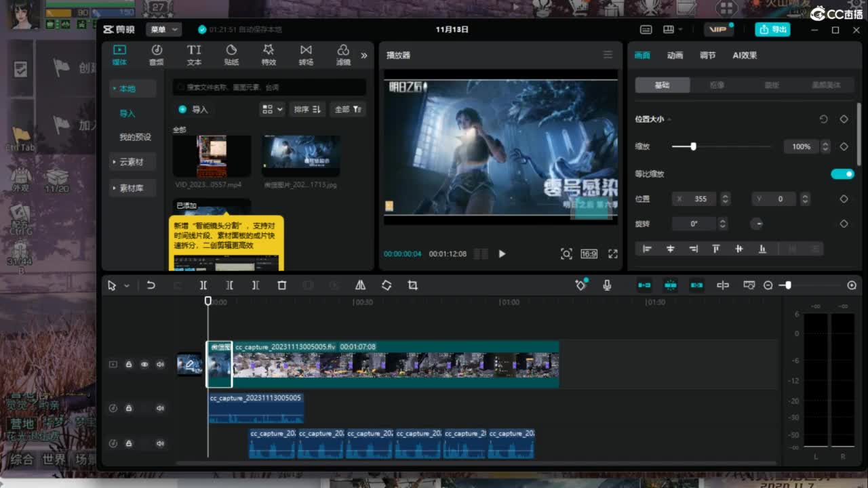Toggle the main video track visibility eye
This screenshot has height=488, width=868.
[x=144, y=365]
